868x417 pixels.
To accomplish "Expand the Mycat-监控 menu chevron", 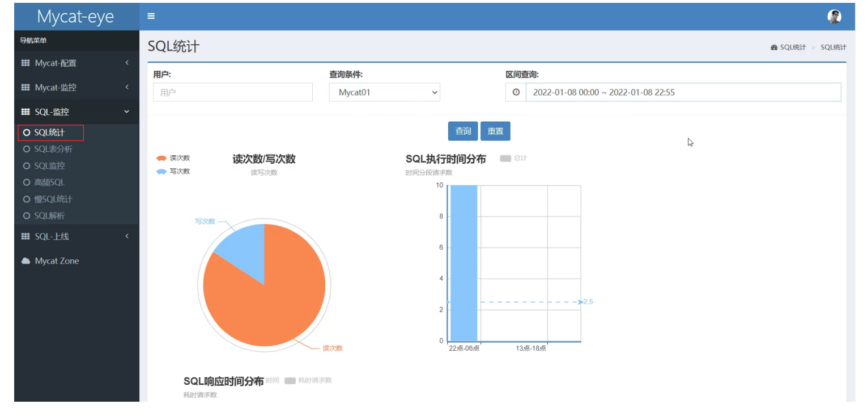I will coord(127,87).
